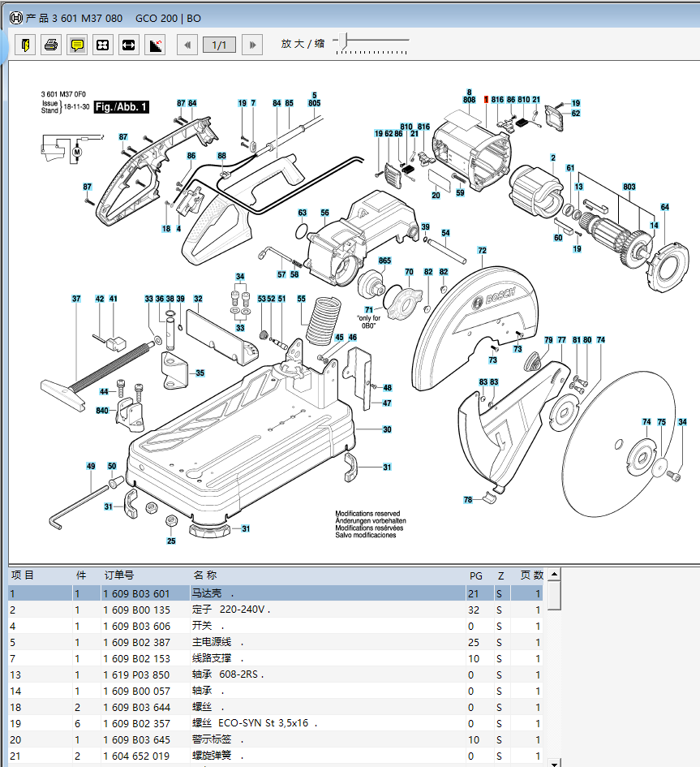This screenshot has width=700, height=767.
Task: Sort by 订单号 column header
Action: click(118, 575)
